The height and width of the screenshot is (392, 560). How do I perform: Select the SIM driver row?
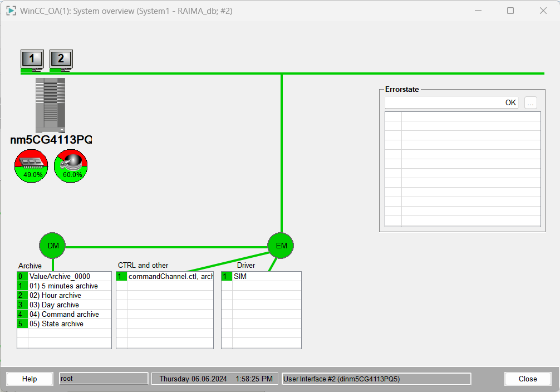coord(261,276)
